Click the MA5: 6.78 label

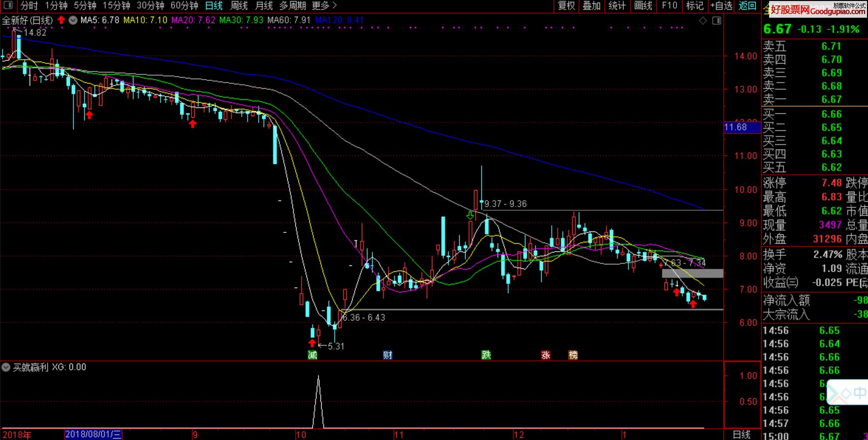click(x=100, y=20)
